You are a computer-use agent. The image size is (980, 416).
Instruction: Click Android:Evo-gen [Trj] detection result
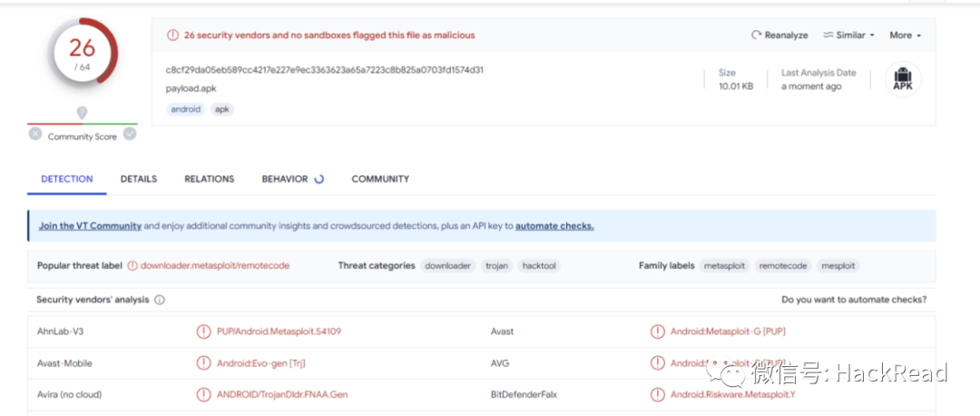click(x=261, y=363)
